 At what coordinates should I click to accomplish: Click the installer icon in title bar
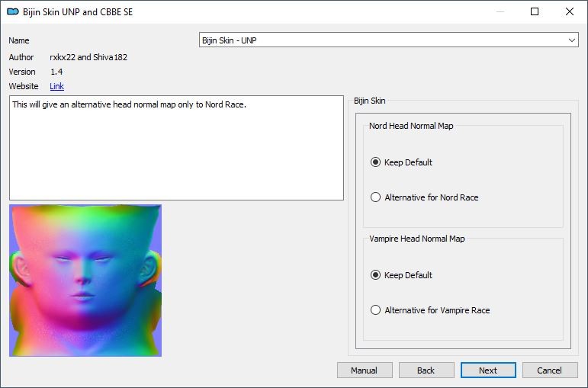pyautogui.click(x=13, y=11)
